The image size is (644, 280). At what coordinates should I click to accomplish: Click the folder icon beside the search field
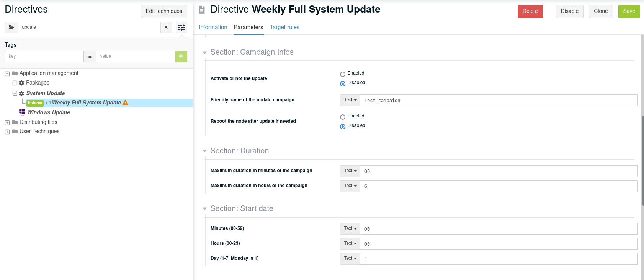point(11,27)
